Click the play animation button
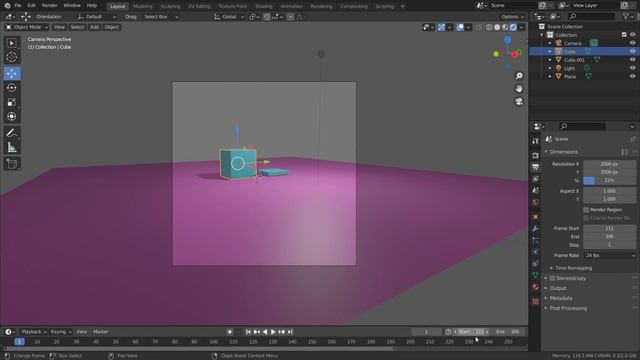The image size is (640, 360). tap(273, 332)
